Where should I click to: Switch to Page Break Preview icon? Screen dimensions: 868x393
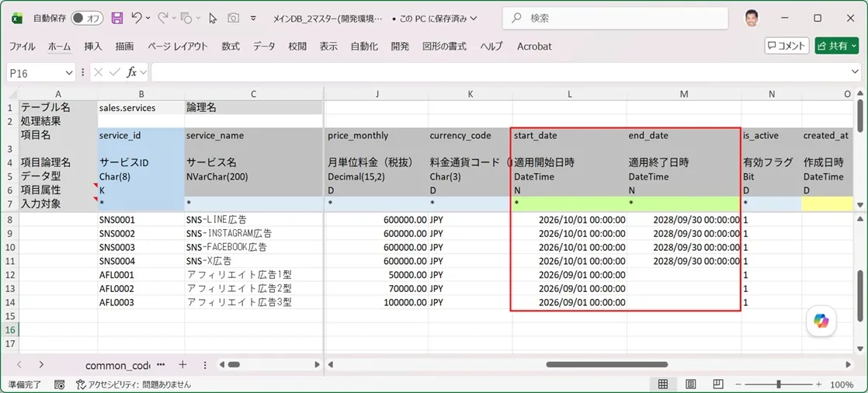(718, 384)
